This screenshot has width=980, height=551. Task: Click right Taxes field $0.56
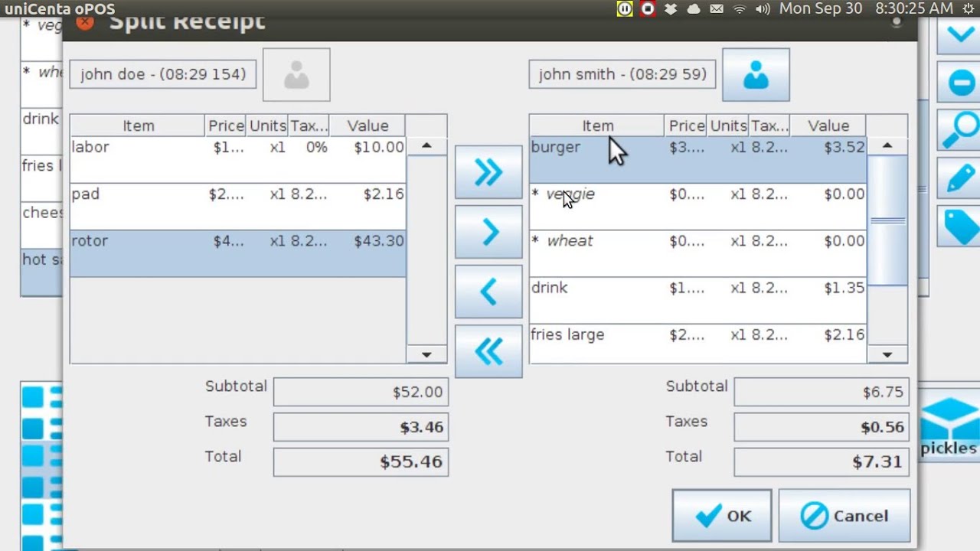point(822,427)
